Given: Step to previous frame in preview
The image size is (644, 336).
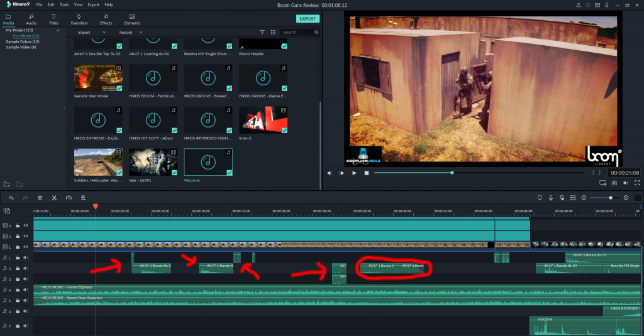Looking at the screenshot, I should coord(330,173).
